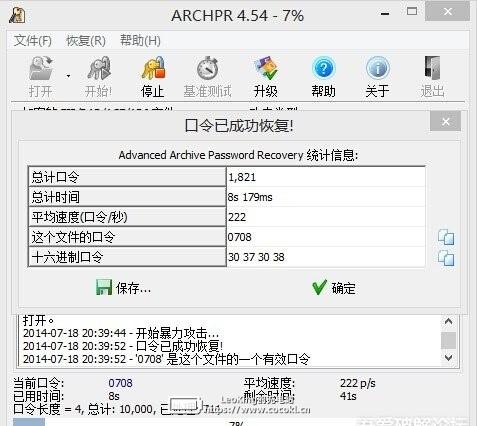Screen dimensions: 477x426
Task: Copy the hex password 30 37 30 38
Action: [x=446, y=258]
